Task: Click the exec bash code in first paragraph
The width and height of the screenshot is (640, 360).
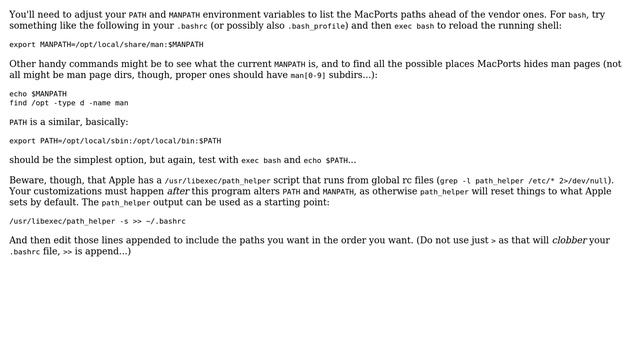Action: pos(414,26)
